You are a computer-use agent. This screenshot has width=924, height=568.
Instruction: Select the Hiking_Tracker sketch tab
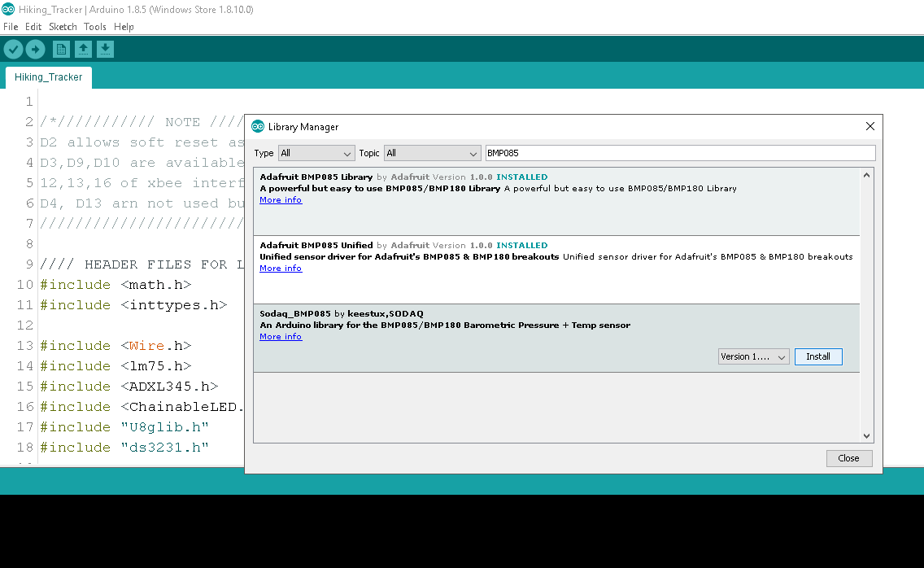(x=49, y=77)
